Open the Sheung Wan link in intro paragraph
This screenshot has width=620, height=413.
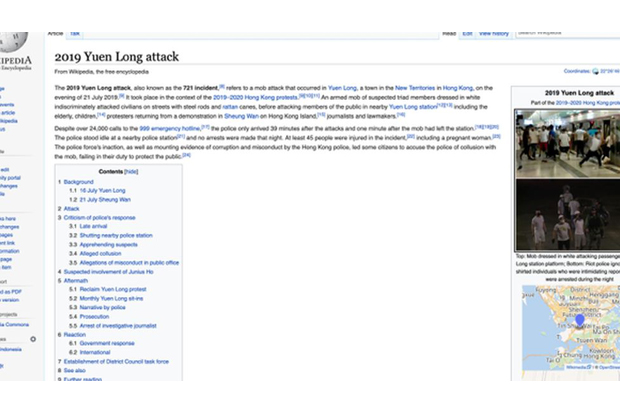241,116
